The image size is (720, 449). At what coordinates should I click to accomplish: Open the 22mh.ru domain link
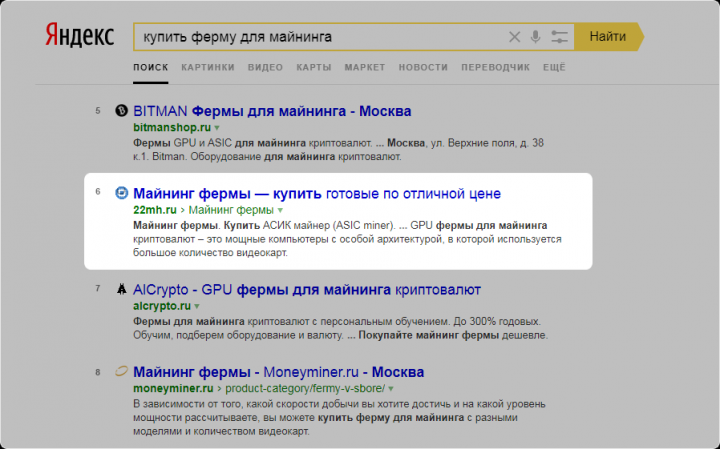click(155, 210)
